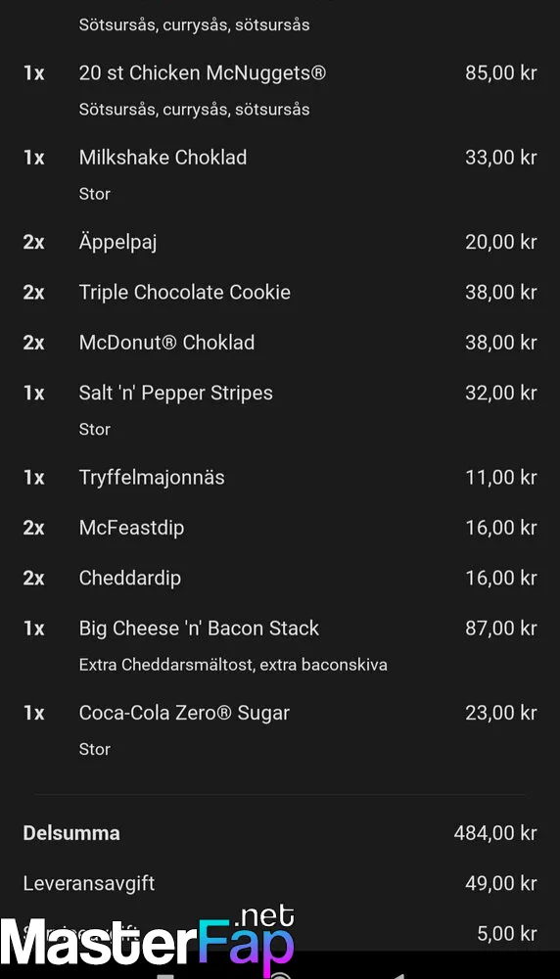Select the Tryffelmajonnäs dip entry

[x=151, y=477]
